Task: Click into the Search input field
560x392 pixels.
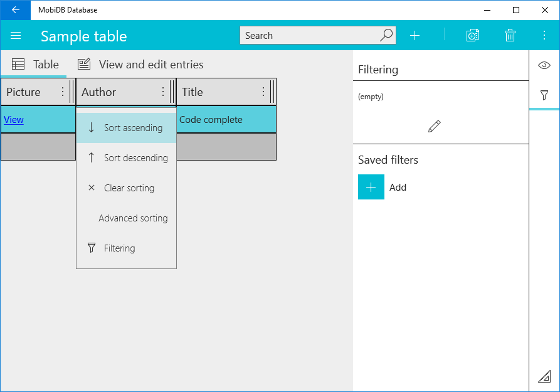Action: point(309,35)
